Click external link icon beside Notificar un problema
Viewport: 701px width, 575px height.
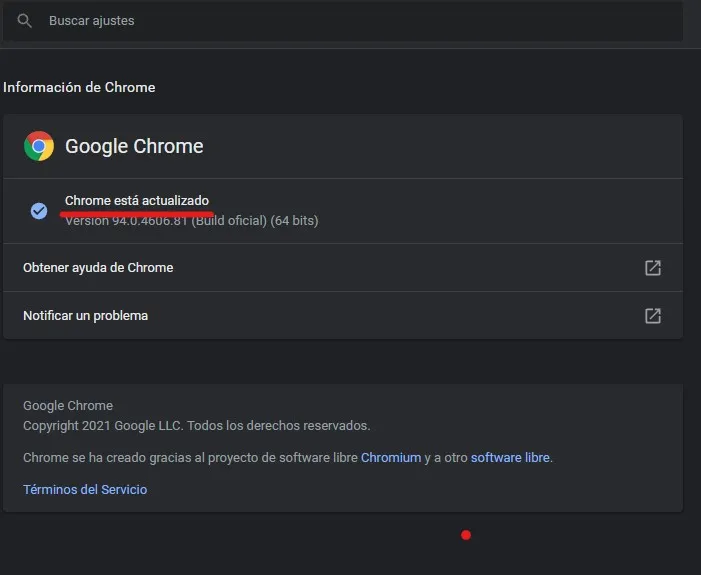point(653,316)
